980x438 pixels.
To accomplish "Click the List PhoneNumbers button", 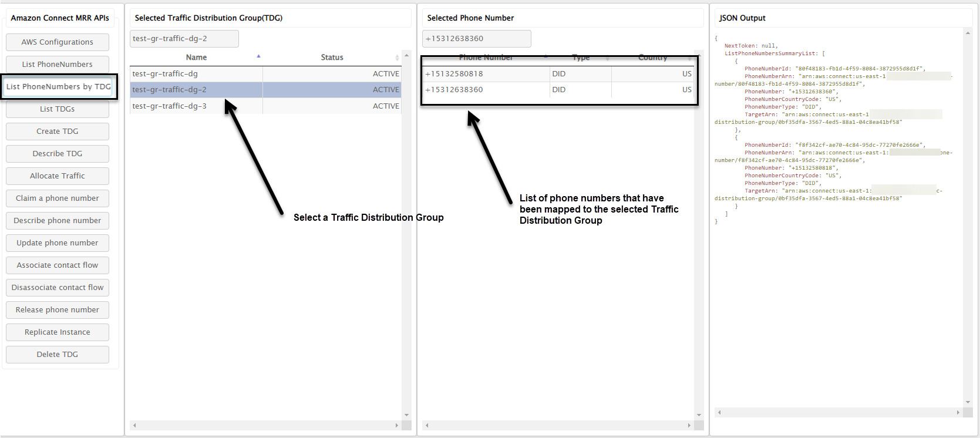I will tap(58, 65).
